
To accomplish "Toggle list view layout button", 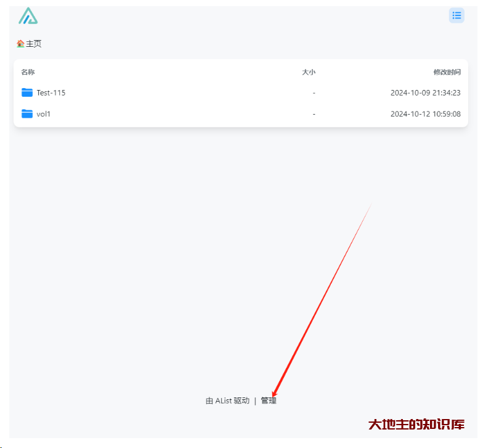I will [457, 15].
